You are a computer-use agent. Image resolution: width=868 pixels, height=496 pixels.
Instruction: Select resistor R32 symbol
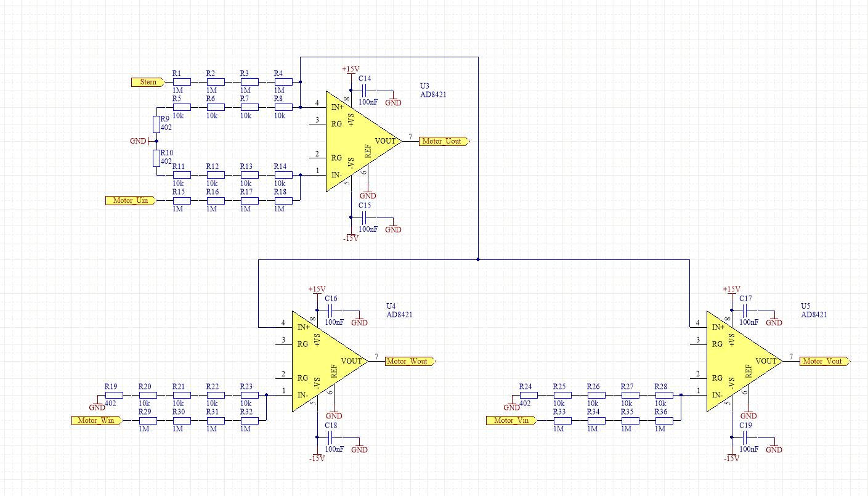click(x=249, y=421)
